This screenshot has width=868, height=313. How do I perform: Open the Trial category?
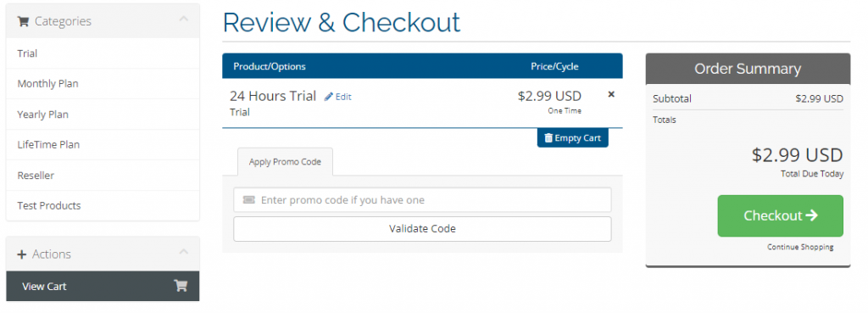tap(103, 53)
